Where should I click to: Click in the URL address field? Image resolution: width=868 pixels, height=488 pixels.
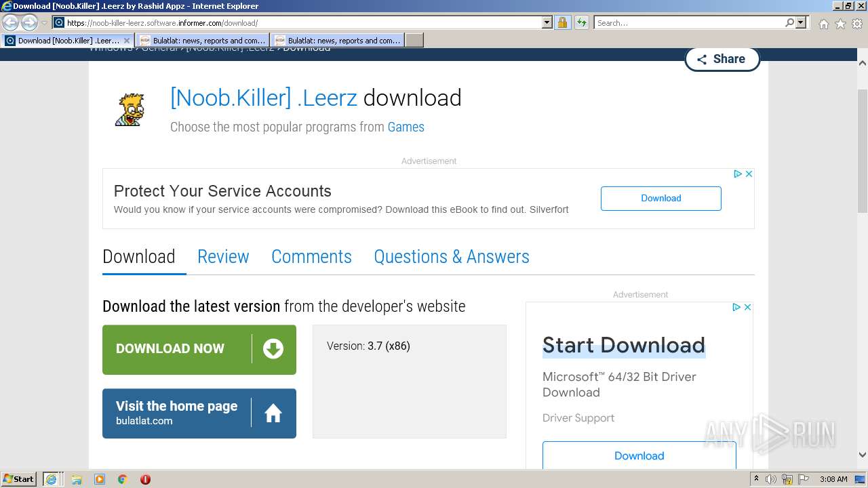[x=304, y=23]
